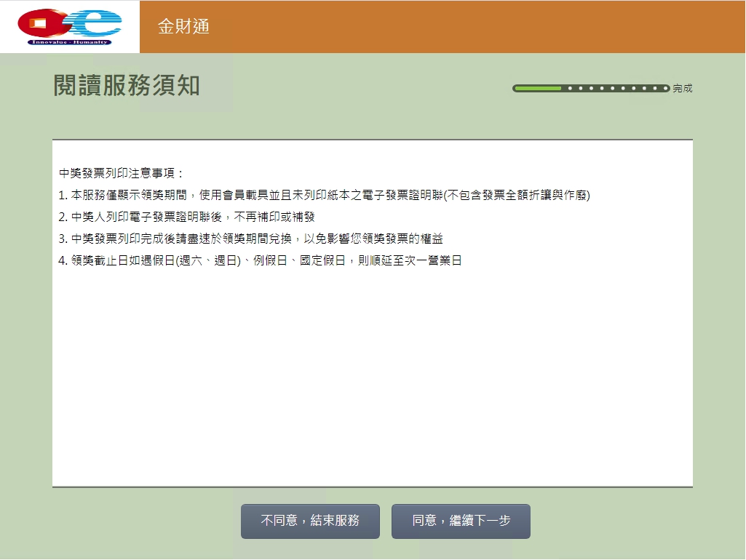Click the 金財通 service name text

[x=182, y=27]
